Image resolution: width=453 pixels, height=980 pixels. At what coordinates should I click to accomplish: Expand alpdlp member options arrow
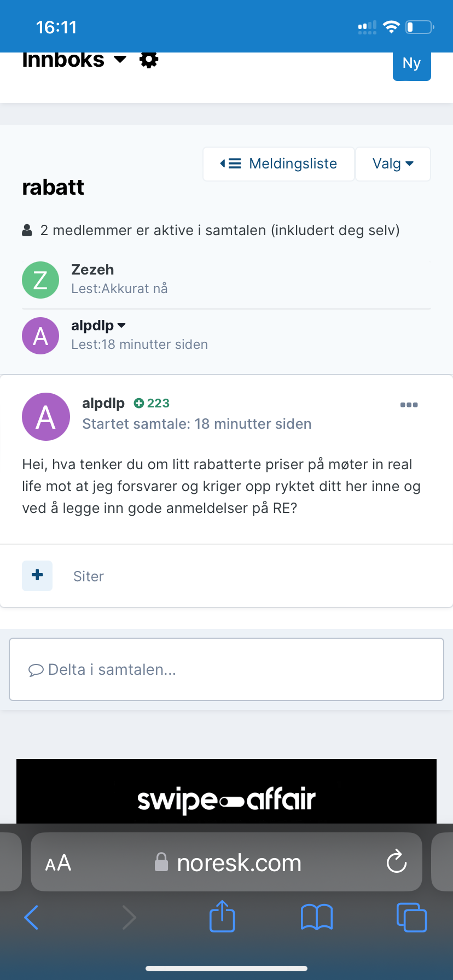(x=121, y=325)
